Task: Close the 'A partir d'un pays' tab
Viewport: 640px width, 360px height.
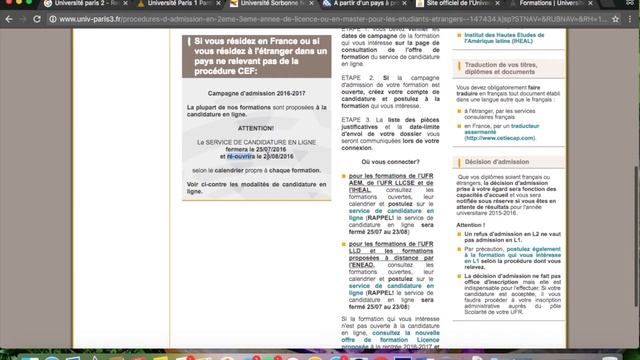Action: tap(404, 3)
